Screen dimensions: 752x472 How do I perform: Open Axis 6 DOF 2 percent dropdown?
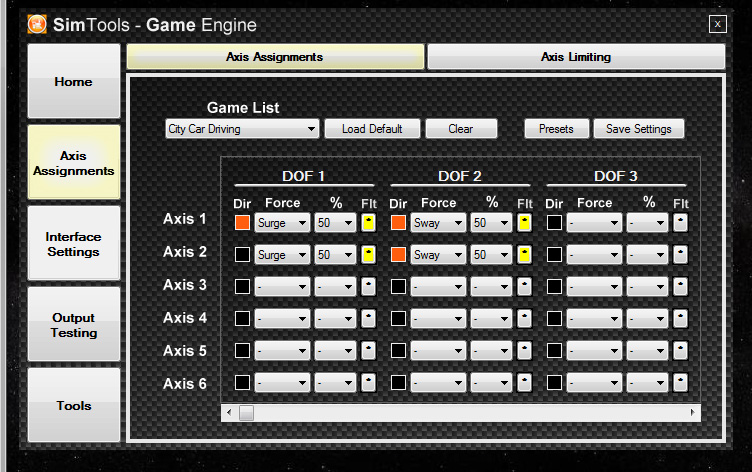491,383
